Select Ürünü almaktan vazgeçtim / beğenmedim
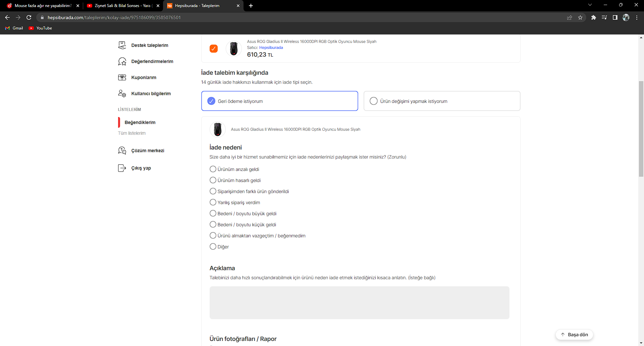 coord(213,235)
